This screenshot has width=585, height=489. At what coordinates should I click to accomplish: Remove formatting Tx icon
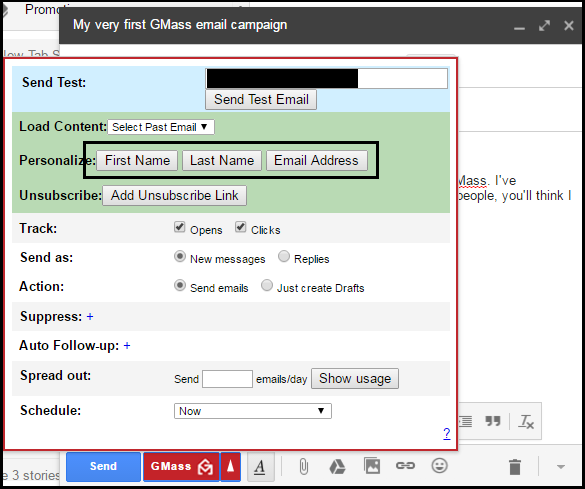point(526,422)
